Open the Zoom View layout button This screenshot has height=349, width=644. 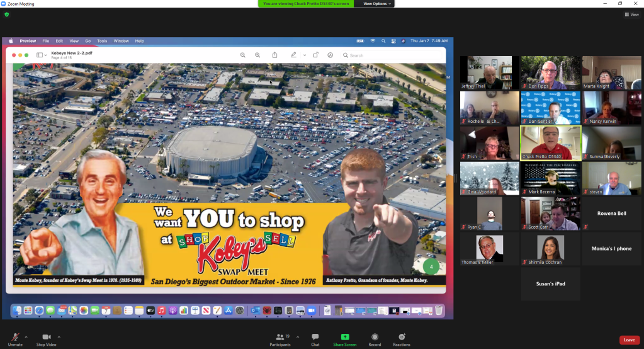[x=631, y=14]
